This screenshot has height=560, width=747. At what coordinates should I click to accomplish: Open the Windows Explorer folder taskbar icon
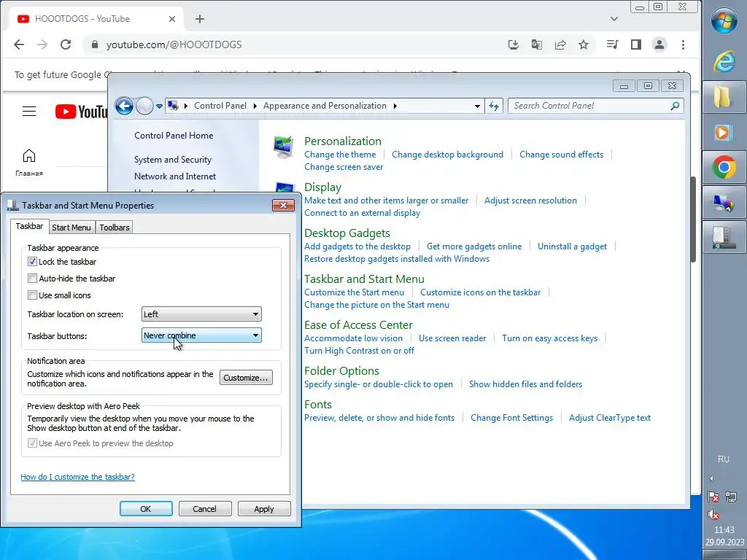coord(724,97)
